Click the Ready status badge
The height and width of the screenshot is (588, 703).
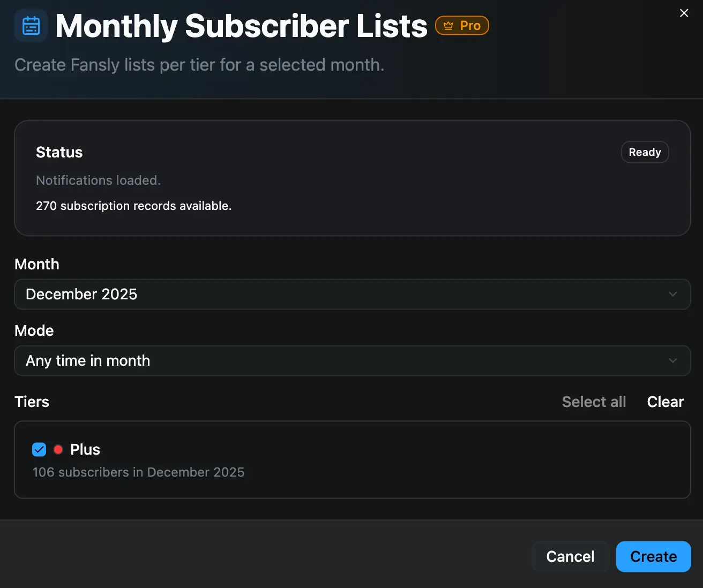tap(645, 152)
